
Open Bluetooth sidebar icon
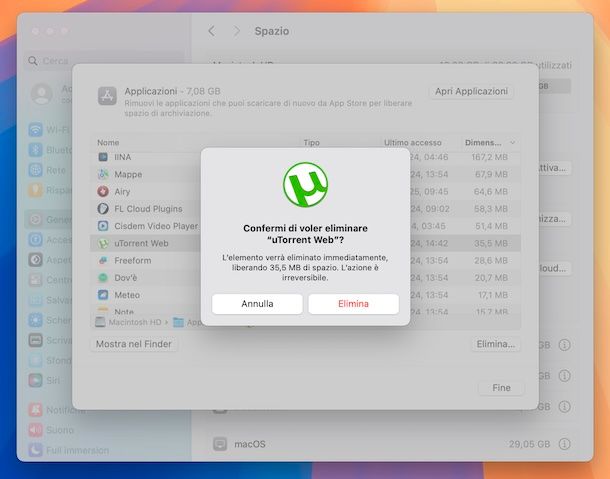coord(35,150)
